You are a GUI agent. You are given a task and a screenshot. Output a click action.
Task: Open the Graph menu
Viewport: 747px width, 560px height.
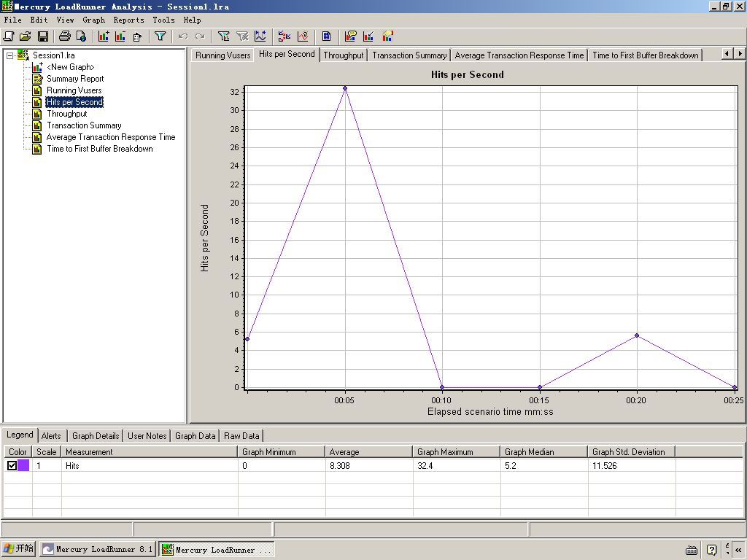[94, 20]
